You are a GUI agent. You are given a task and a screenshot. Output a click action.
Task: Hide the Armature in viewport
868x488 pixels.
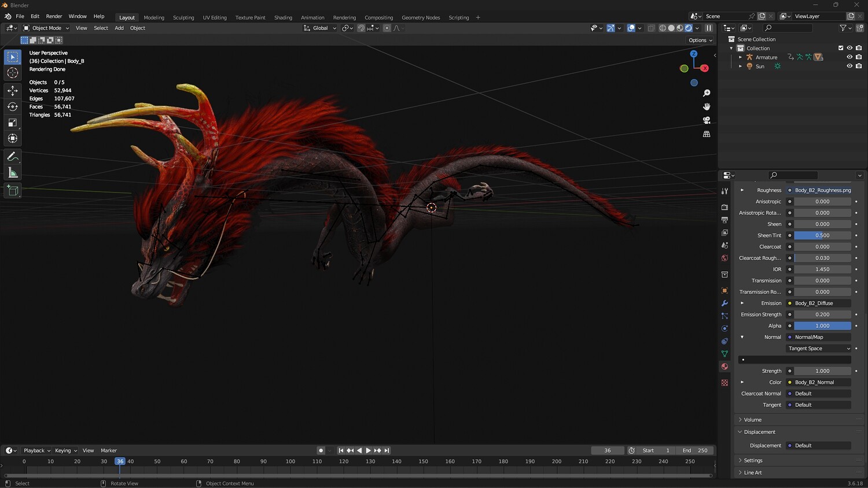pyautogui.click(x=849, y=57)
